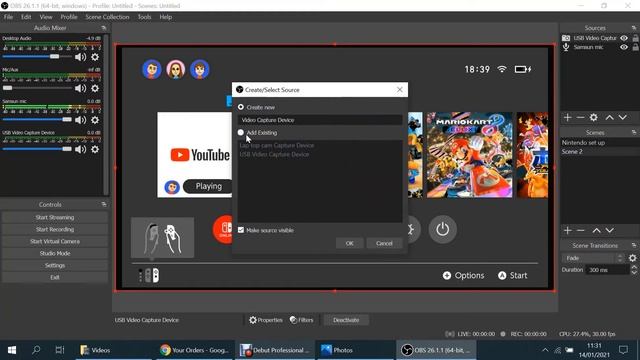Pop out the Scenes dock
Image resolution: width=640 pixels, height=360 pixels.
(633, 132)
